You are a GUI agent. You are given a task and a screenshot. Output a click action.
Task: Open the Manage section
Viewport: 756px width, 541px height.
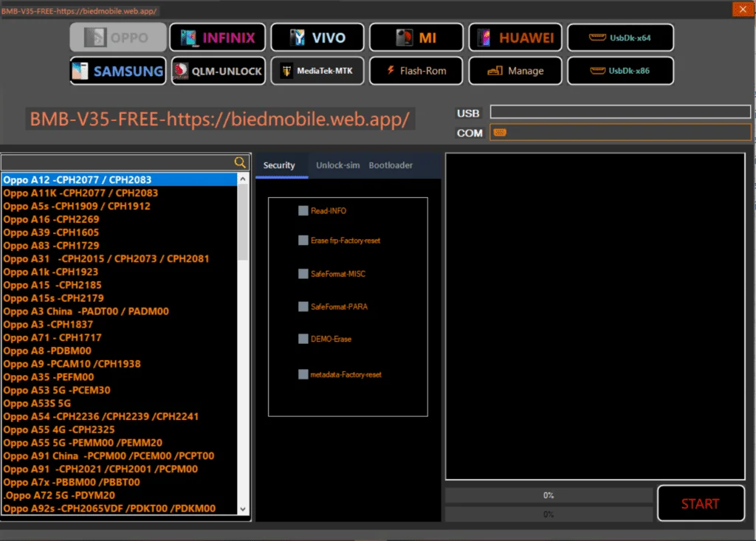click(515, 71)
